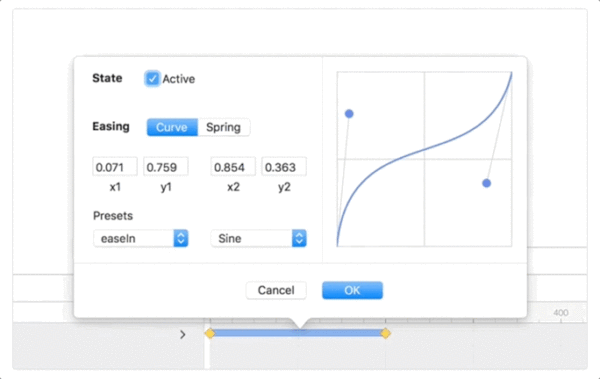Switch easing to Curve mode
Image resolution: width=600 pixels, height=379 pixels.
(x=172, y=127)
